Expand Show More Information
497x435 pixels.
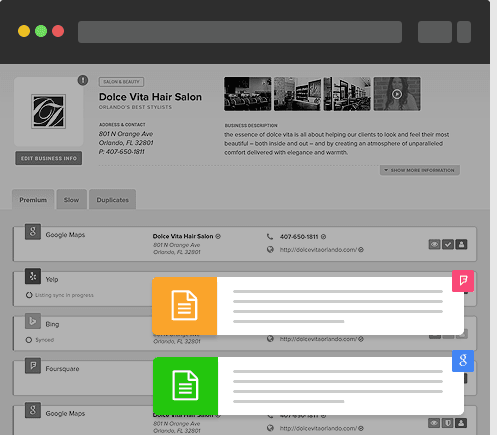click(x=420, y=170)
